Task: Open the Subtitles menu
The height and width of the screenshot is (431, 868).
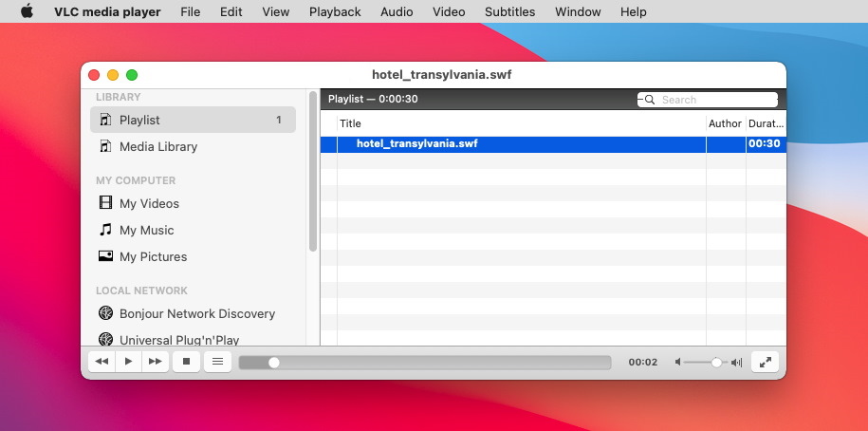Action: coord(509,11)
